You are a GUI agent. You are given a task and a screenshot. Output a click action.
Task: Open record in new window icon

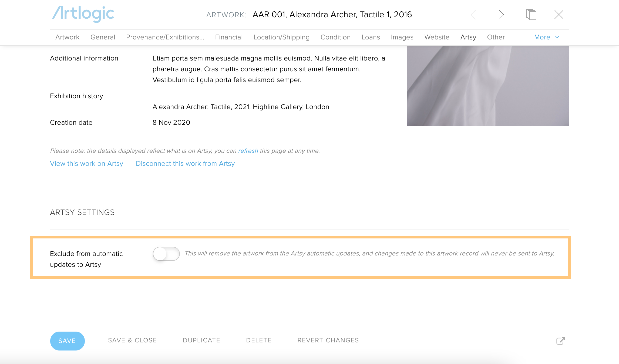coord(561,341)
